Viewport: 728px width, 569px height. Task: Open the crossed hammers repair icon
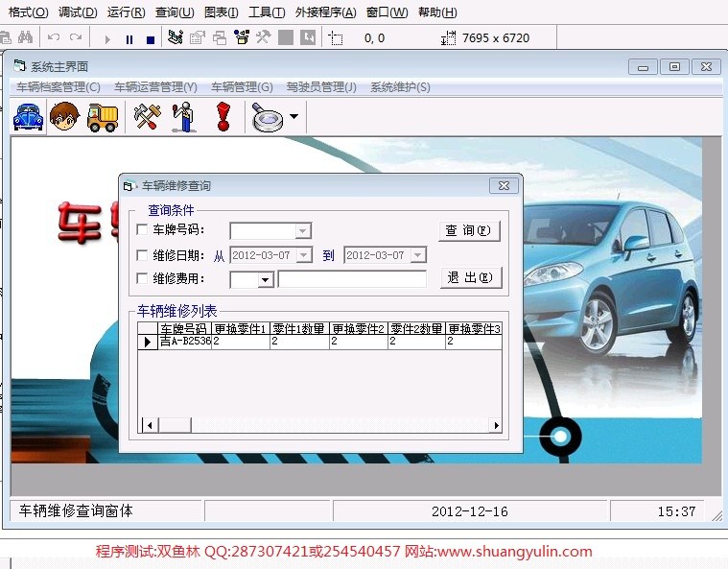tap(147, 117)
